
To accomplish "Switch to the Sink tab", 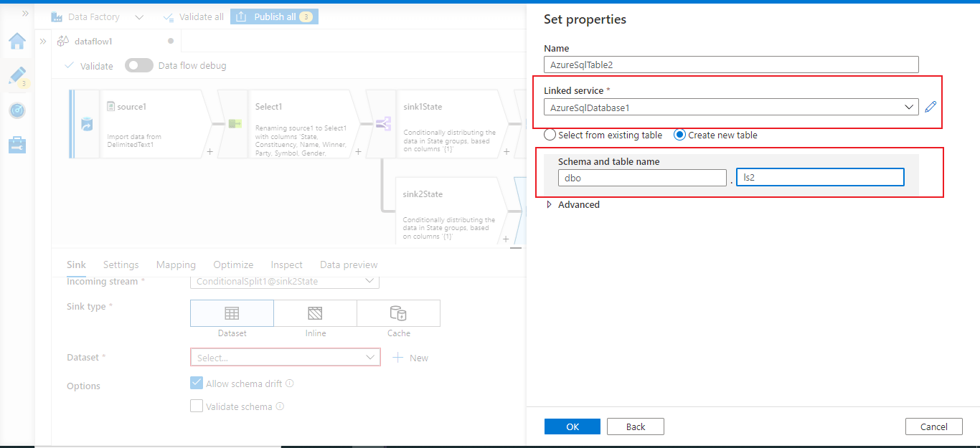I will pos(76,264).
